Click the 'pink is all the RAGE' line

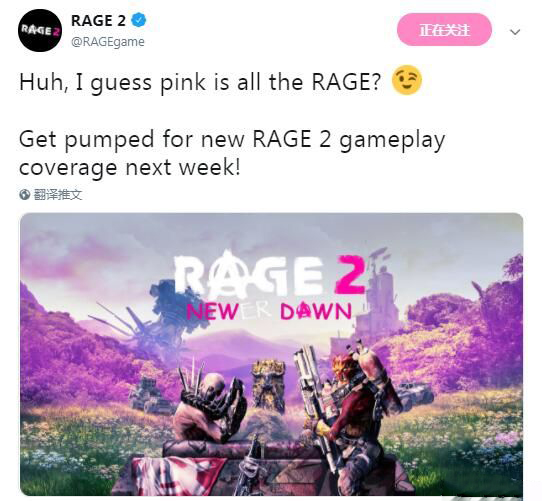pyautogui.click(x=200, y=82)
